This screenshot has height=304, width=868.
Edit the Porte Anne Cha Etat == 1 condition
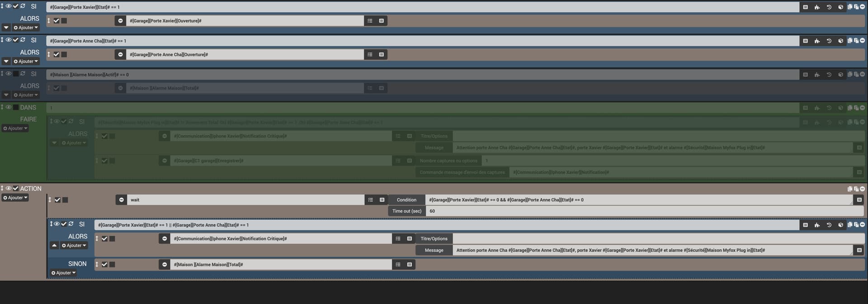[423, 41]
